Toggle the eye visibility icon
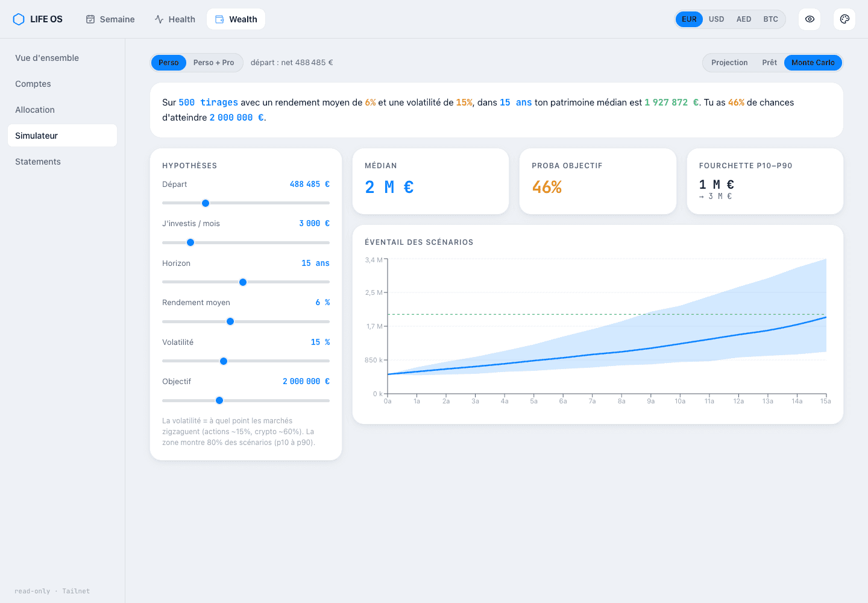The height and width of the screenshot is (603, 868). point(810,19)
